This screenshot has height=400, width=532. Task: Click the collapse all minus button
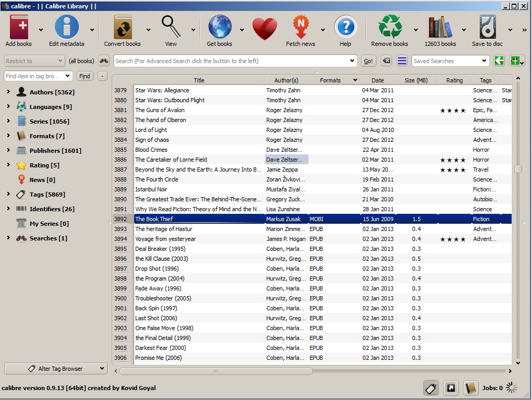point(102,76)
